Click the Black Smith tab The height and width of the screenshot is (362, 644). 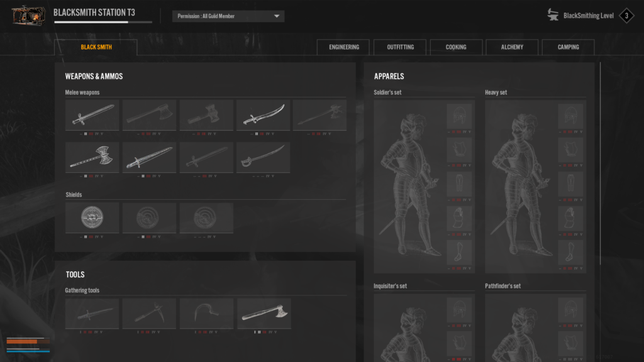(x=96, y=47)
